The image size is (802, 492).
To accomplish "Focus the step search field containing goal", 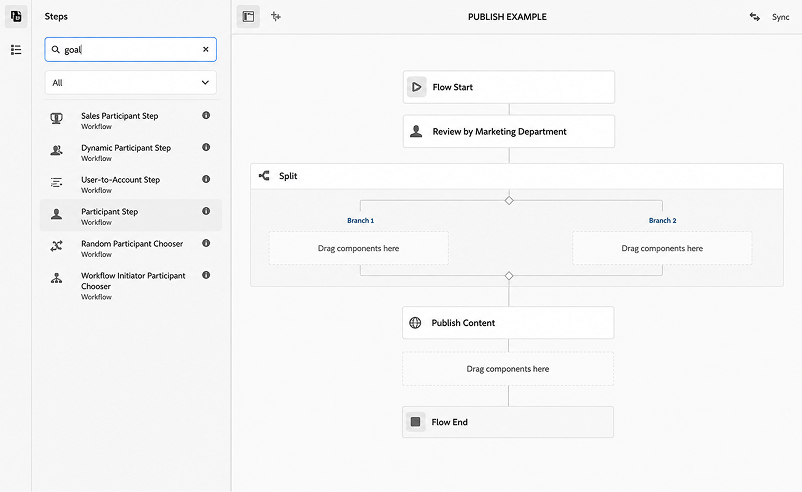I will 130,50.
